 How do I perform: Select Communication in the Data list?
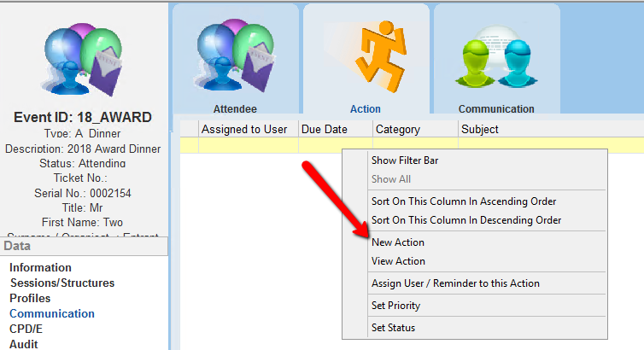point(52,314)
